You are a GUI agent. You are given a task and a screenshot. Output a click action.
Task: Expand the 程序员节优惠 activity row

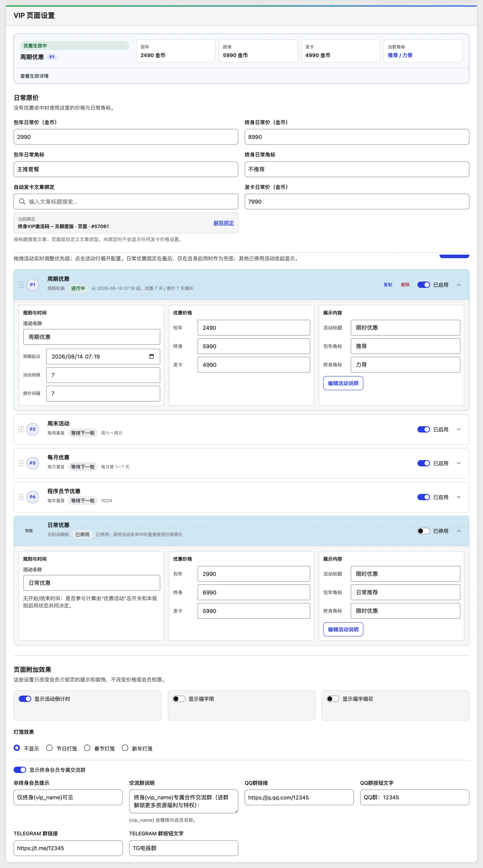459,497
